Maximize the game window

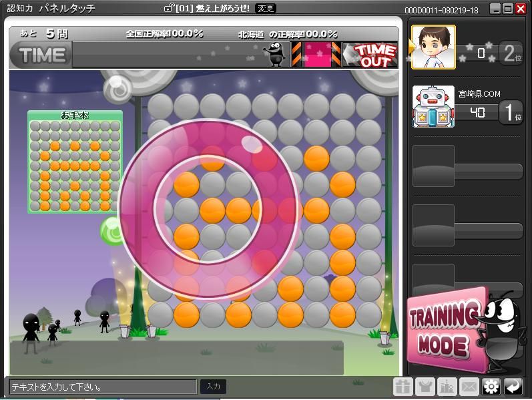pos(508,9)
